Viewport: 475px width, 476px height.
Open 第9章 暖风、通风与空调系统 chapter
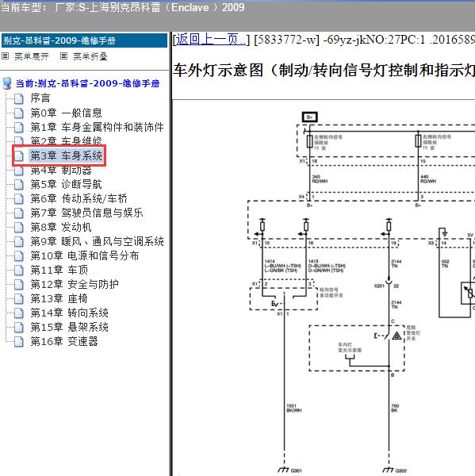tap(97, 242)
